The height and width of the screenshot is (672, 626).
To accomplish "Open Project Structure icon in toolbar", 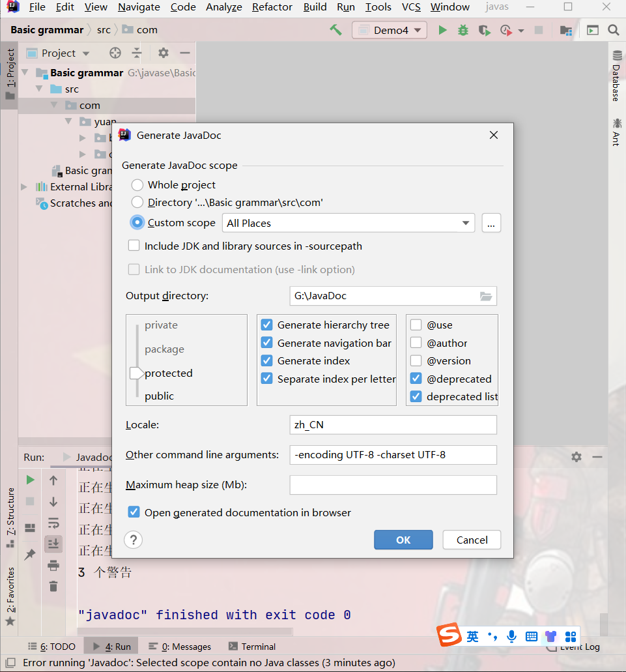I will tap(566, 30).
